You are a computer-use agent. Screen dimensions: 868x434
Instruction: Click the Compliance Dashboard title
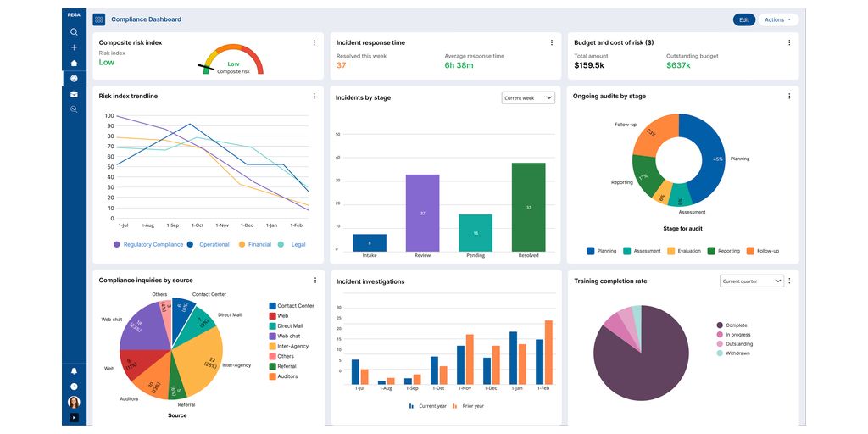(146, 19)
